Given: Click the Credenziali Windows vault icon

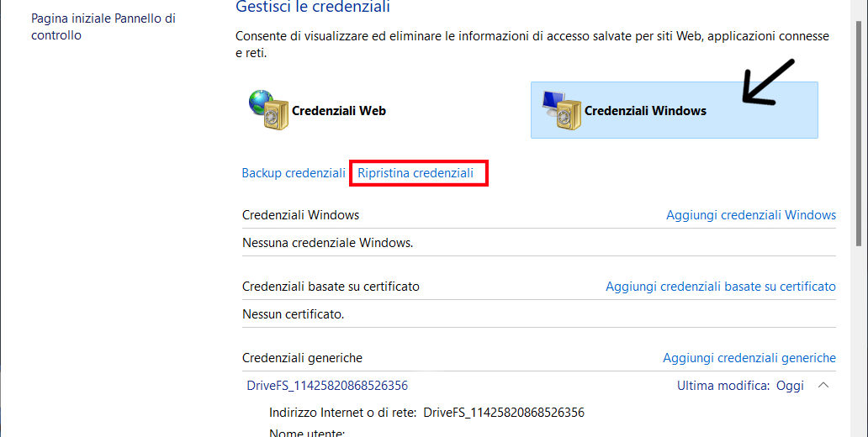Looking at the screenshot, I should (561, 110).
